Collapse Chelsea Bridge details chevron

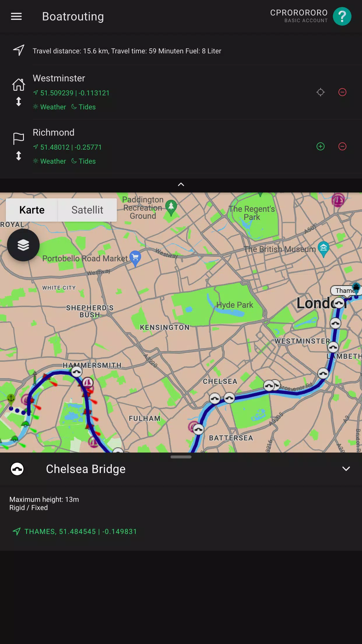pyautogui.click(x=346, y=469)
